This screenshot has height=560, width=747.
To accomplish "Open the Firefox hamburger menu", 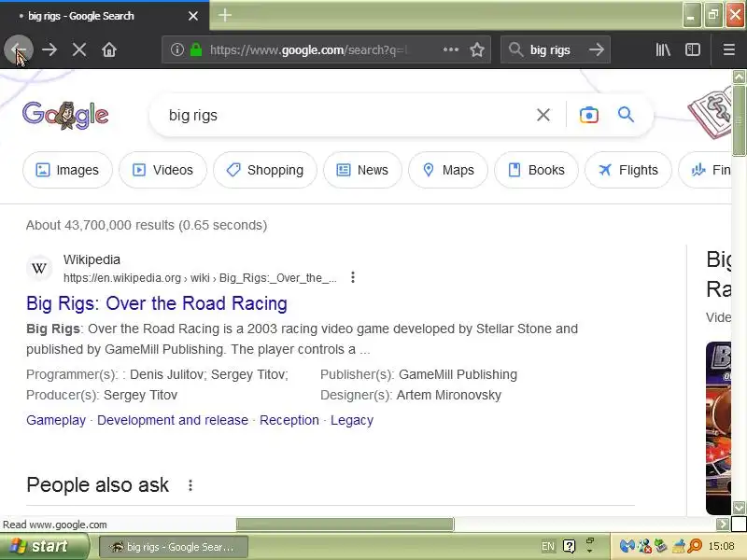I will pos(729,49).
